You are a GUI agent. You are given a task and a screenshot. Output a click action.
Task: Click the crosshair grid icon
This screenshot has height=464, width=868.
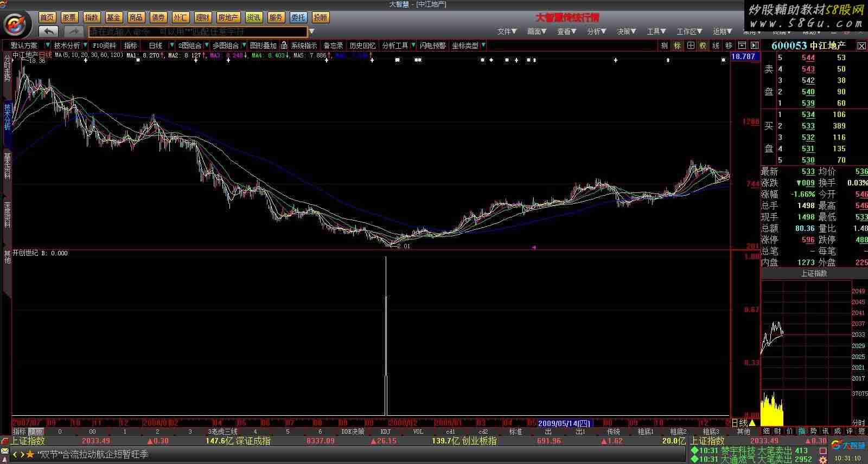click(x=691, y=46)
